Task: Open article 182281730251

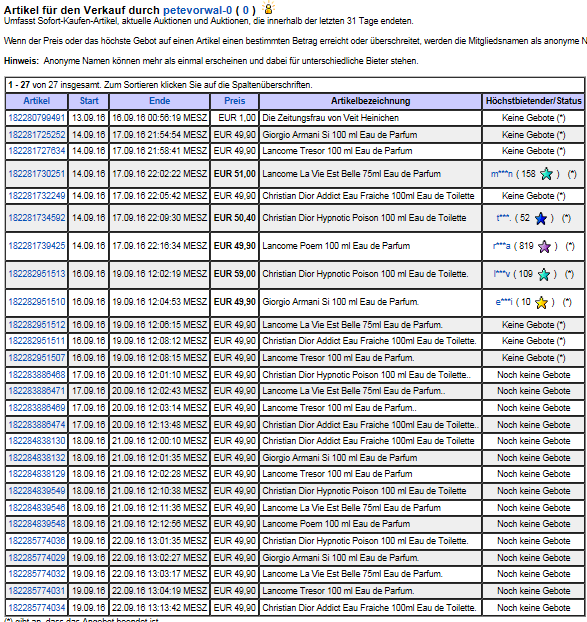Action: pyautogui.click(x=36, y=174)
